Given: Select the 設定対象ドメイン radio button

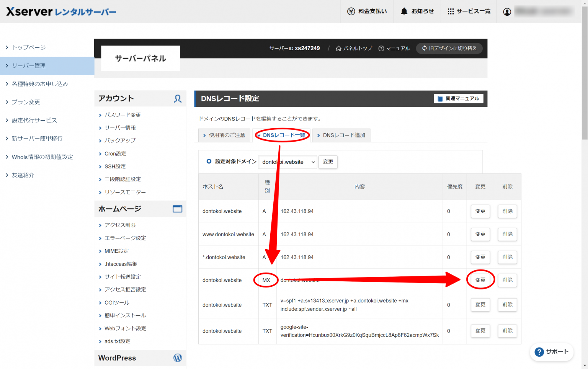Looking at the screenshot, I should (x=209, y=162).
